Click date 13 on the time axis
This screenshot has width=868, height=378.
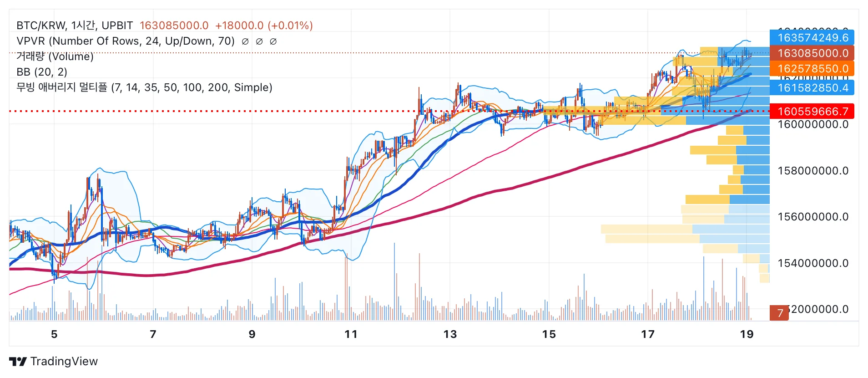(450, 334)
